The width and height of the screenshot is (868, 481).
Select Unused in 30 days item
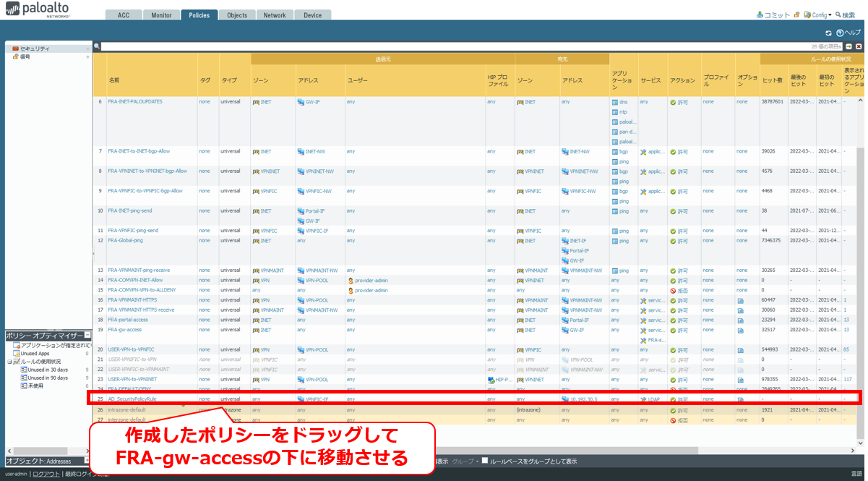tap(48, 370)
